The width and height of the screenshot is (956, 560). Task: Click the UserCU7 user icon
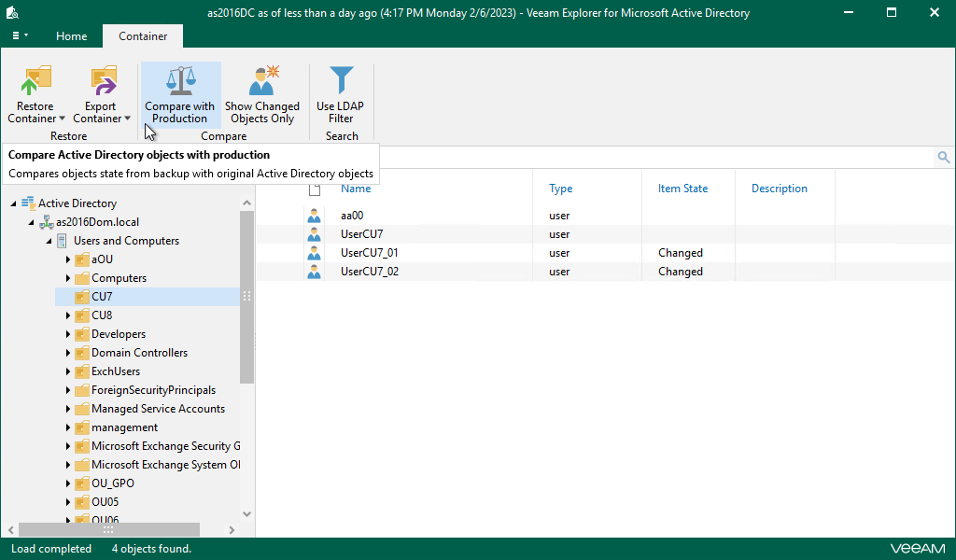[314, 234]
